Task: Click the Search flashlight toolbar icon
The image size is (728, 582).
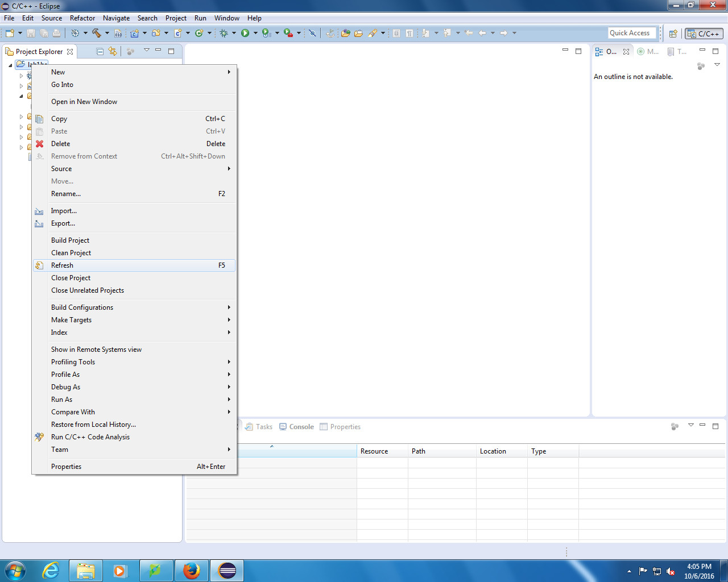Action: click(373, 33)
